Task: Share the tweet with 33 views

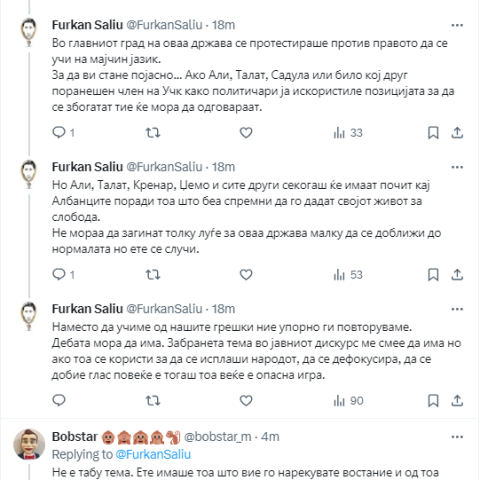Action: click(x=457, y=133)
